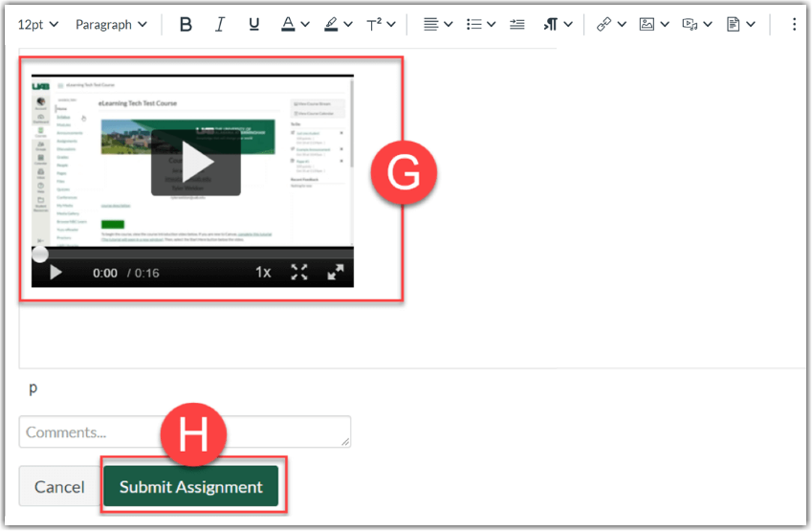Click the record/upload media icon

690,25
